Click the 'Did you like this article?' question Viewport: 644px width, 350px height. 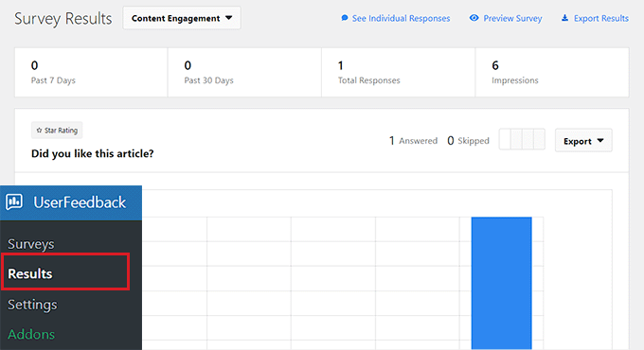tap(93, 153)
